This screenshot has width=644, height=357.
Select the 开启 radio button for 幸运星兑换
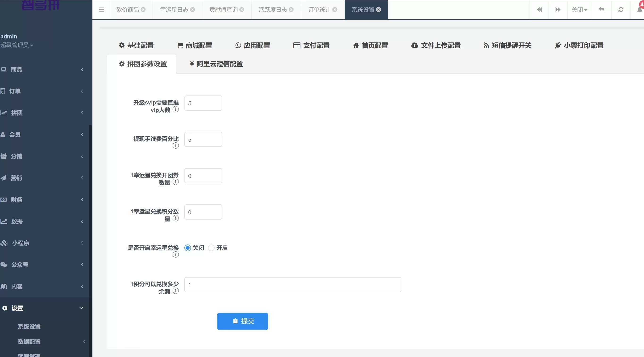point(211,248)
